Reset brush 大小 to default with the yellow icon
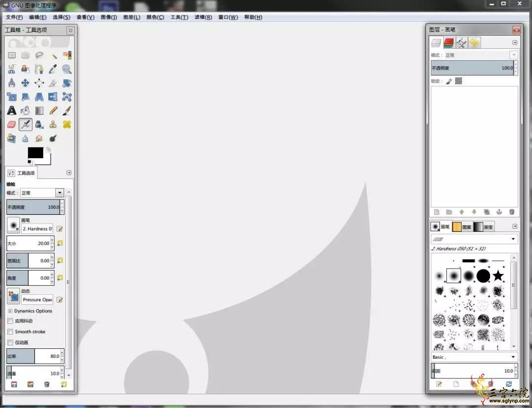 click(60, 243)
